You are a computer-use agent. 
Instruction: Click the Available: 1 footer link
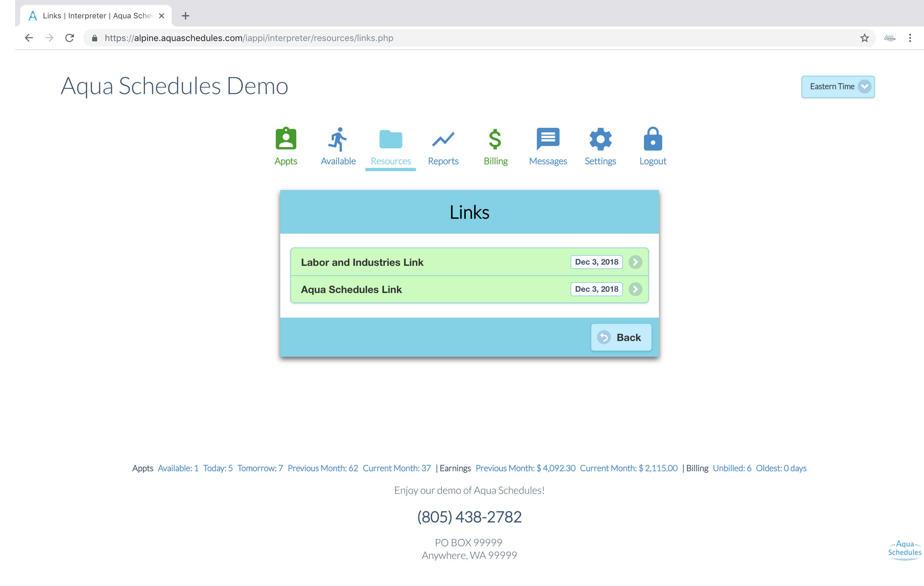[x=178, y=468]
